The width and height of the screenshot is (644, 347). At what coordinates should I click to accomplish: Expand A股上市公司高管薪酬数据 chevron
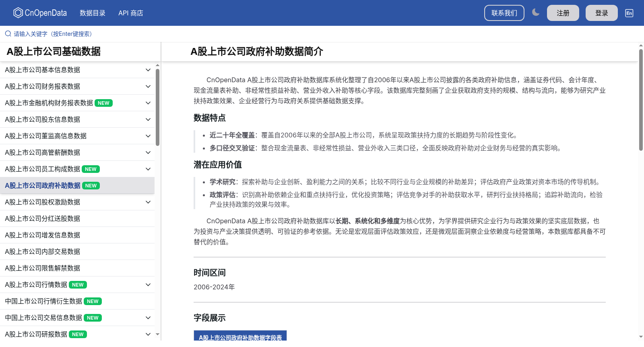pyautogui.click(x=148, y=152)
